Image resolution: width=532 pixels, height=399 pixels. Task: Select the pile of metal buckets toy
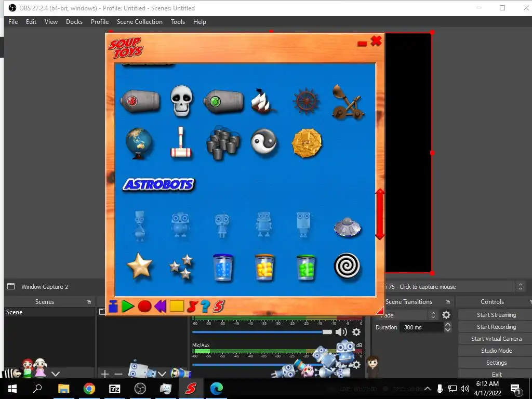[x=223, y=143]
